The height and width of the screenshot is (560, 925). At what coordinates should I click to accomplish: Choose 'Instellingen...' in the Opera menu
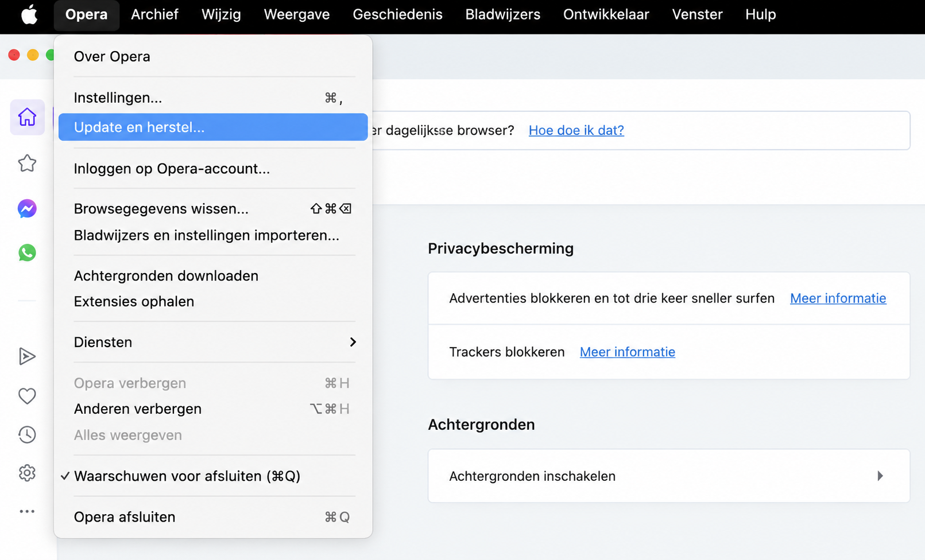tap(213, 98)
